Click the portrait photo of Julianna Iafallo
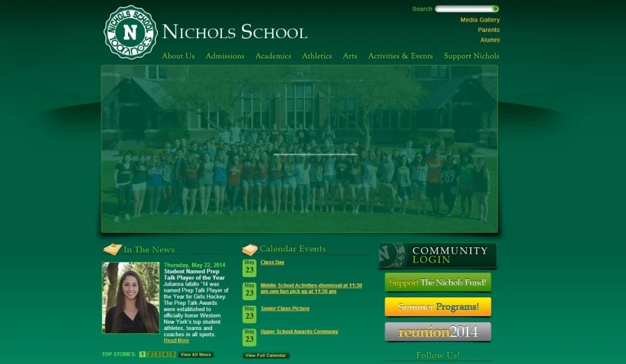Image resolution: width=626 pixels, height=364 pixels. click(131, 297)
